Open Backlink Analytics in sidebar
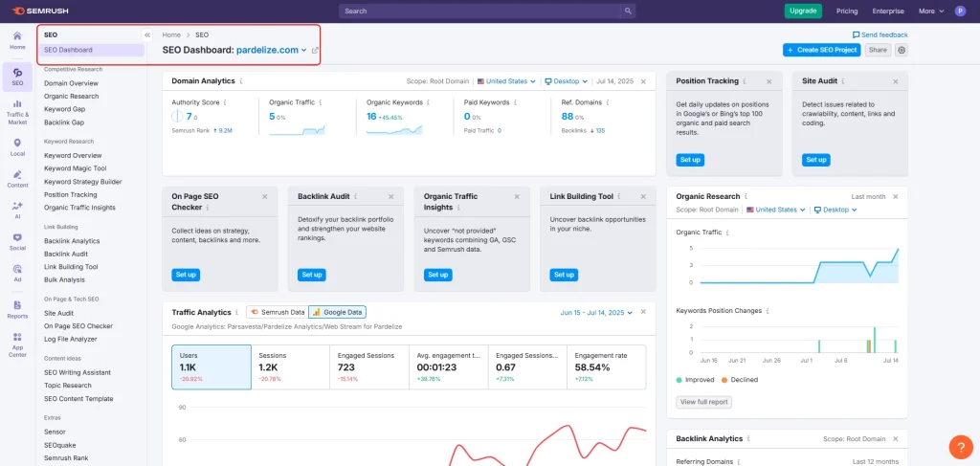Image resolution: width=980 pixels, height=466 pixels. pyautogui.click(x=72, y=241)
